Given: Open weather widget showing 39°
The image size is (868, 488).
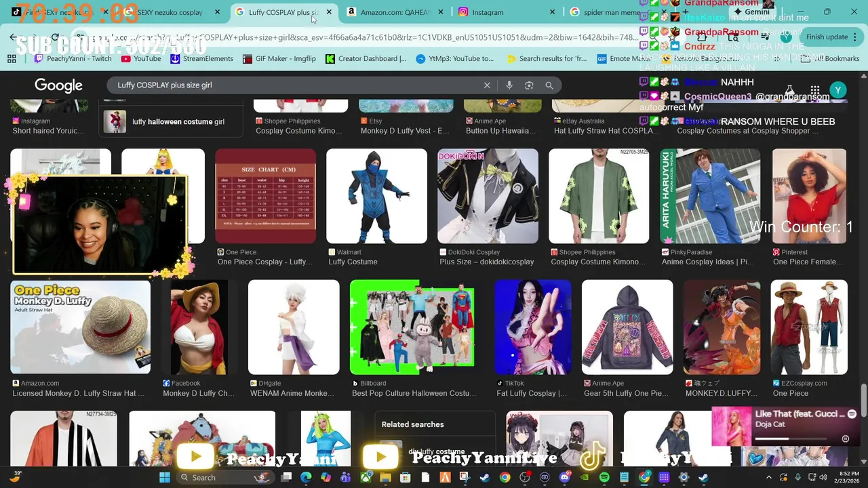Looking at the screenshot, I should coord(15,477).
